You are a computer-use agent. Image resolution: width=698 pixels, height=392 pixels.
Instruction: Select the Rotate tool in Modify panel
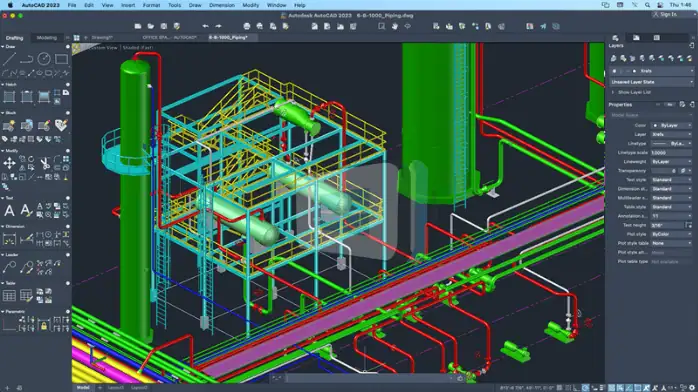tap(31, 159)
